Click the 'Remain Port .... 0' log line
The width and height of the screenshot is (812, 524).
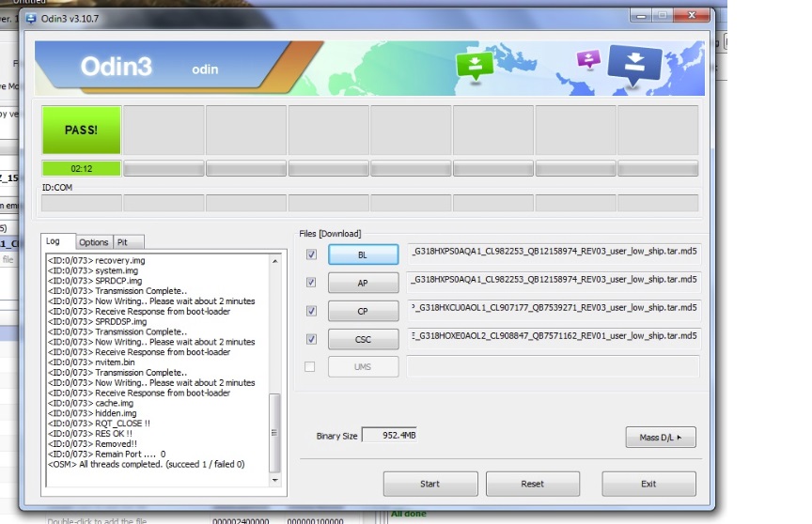107,455
